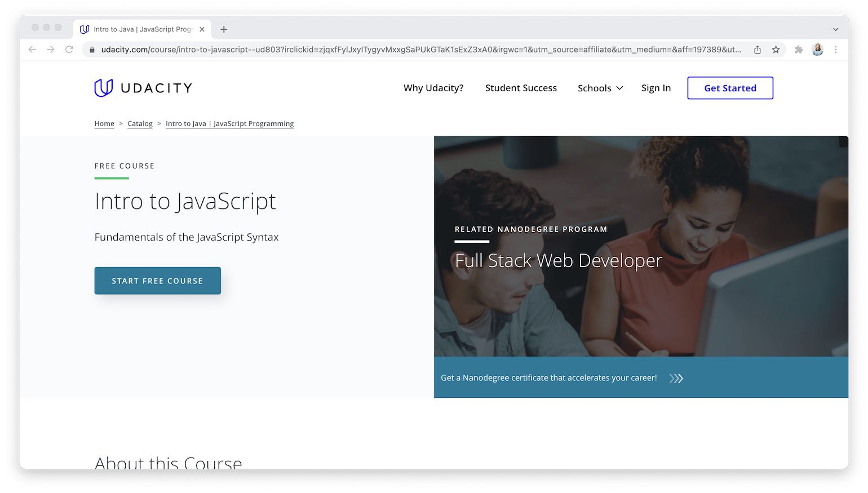
Task: Go back to previous page
Action: pyautogui.click(x=32, y=50)
